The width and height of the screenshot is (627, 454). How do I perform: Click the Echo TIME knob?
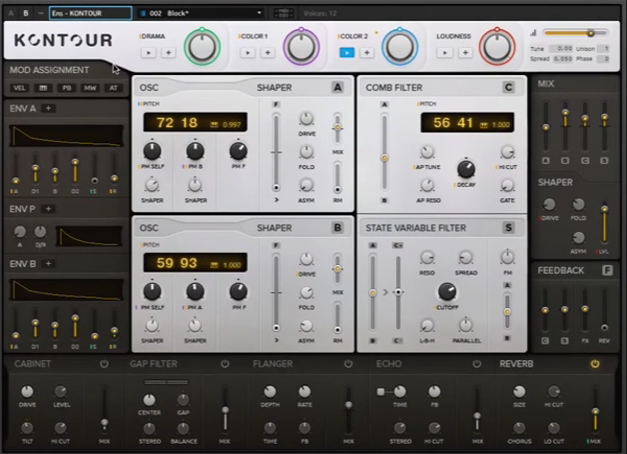399,392
